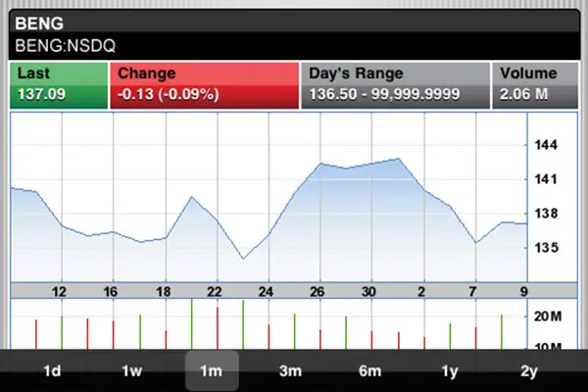Viewport: 588px width, 392px height.
Task: Tap the green volume bar at 12
Action: tap(62, 333)
